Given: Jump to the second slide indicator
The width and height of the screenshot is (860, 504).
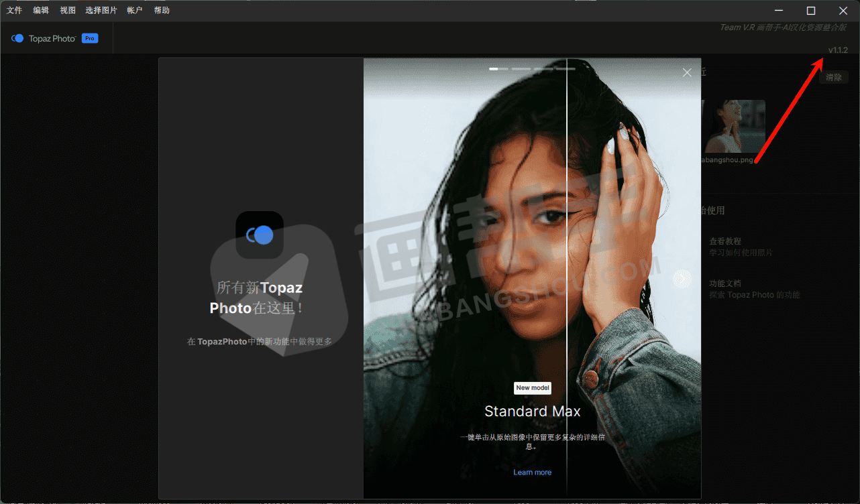Looking at the screenshot, I should pyautogui.click(x=521, y=68).
